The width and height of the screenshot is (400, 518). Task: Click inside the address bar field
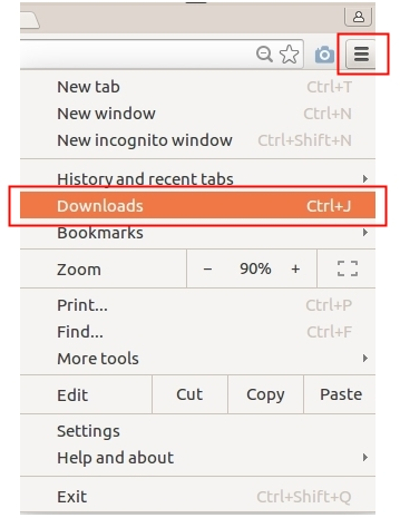pos(137,54)
